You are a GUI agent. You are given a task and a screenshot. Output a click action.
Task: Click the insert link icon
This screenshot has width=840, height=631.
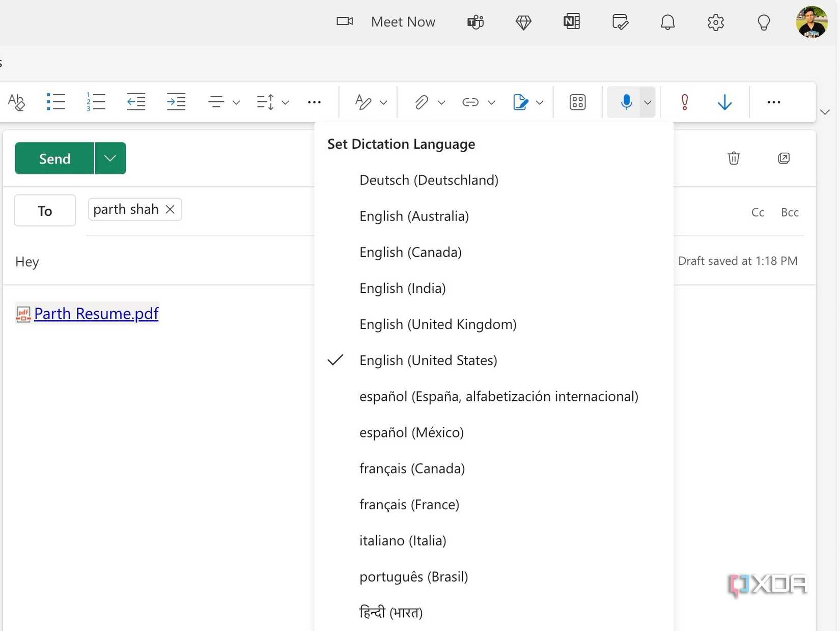click(x=470, y=102)
